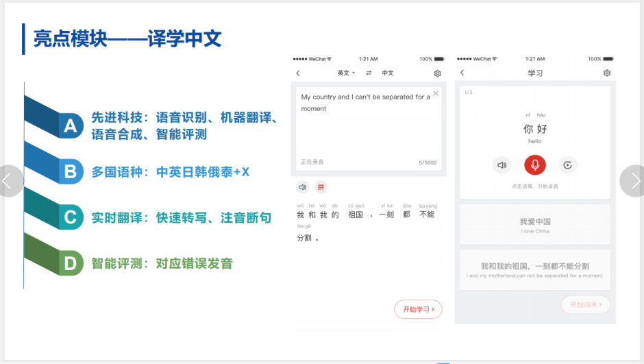Click the English text input box
Screen dimensions: 644x364
tap(368, 127)
